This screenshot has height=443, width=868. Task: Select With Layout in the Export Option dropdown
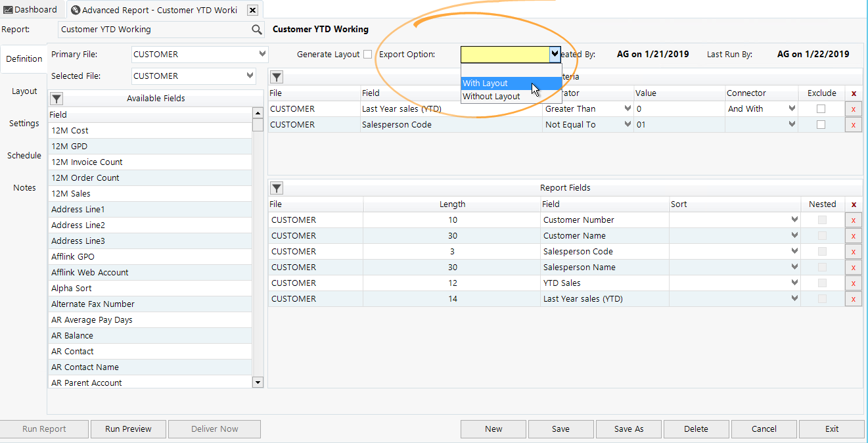pyautogui.click(x=490, y=83)
